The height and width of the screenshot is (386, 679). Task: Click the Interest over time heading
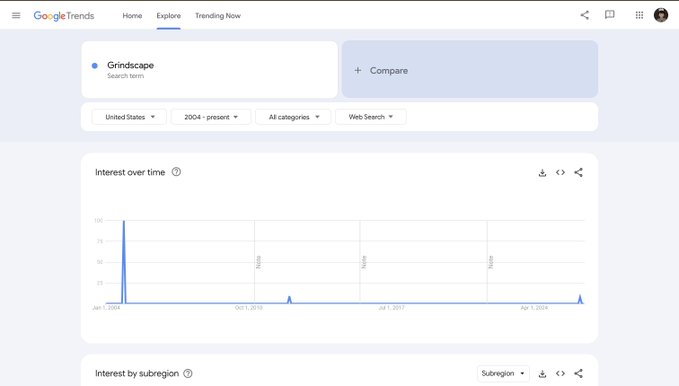click(130, 172)
